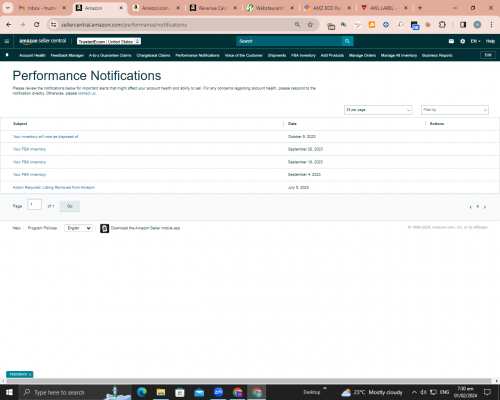Click the zoom magnifier icon in address bar
Viewport: 500px width, 400px height.
point(297,24)
